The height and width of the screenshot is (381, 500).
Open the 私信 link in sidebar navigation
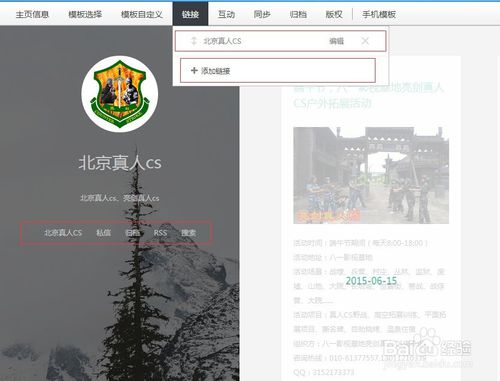click(103, 233)
